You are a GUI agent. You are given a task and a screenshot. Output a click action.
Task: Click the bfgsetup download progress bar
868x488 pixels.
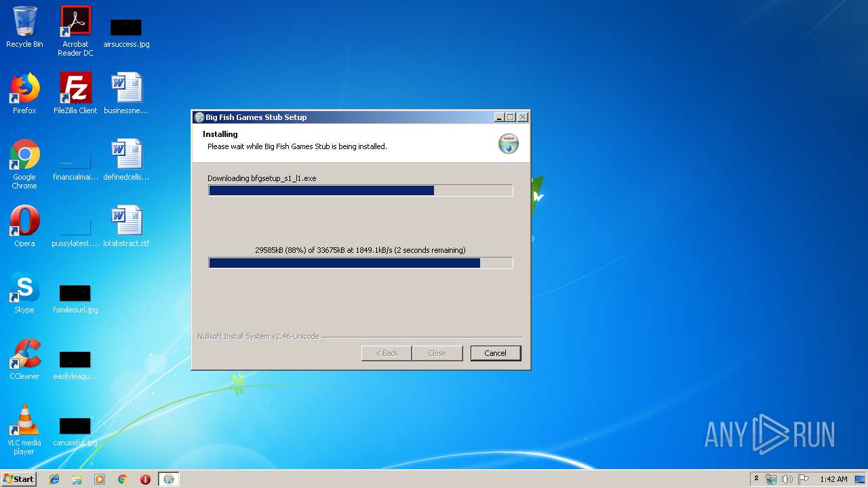coord(361,190)
